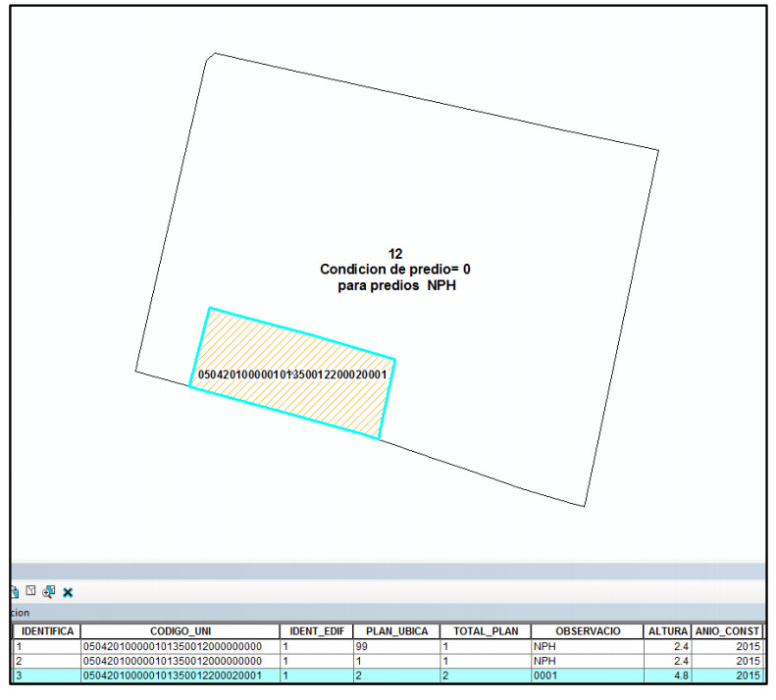
Task: Click TOTAL_PLAN cell in highlighted row 3
Action: (x=486, y=675)
